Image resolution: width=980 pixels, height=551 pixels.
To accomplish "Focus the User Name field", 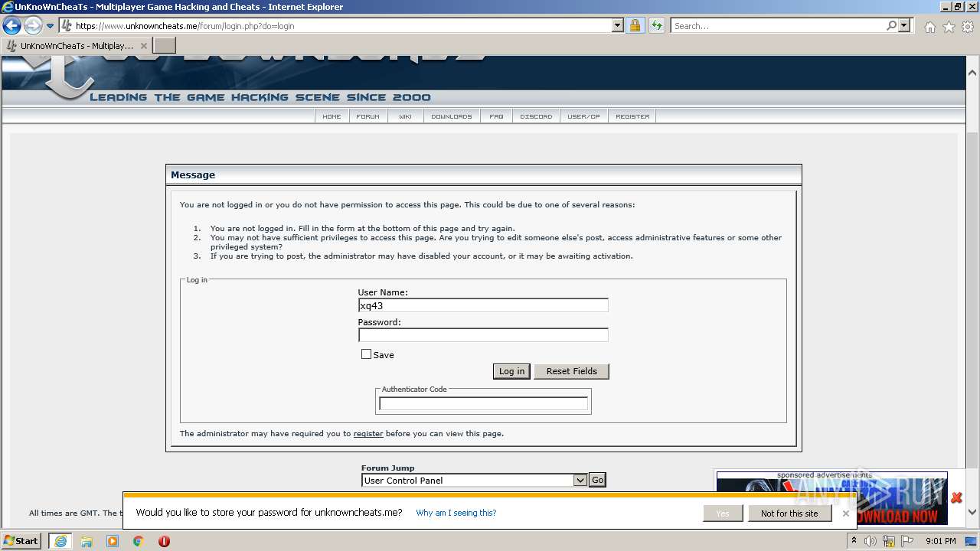I will 483,305.
